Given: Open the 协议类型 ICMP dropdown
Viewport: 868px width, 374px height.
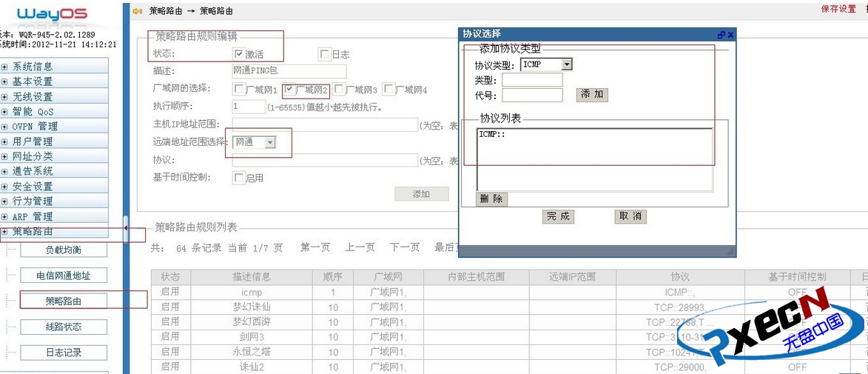Looking at the screenshot, I should pyautogui.click(x=567, y=64).
